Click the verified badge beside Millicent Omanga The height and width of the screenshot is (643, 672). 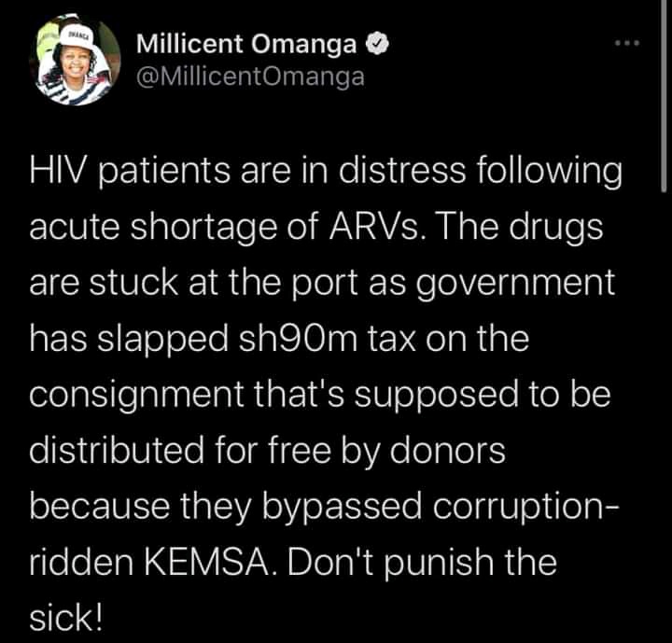[x=377, y=44]
